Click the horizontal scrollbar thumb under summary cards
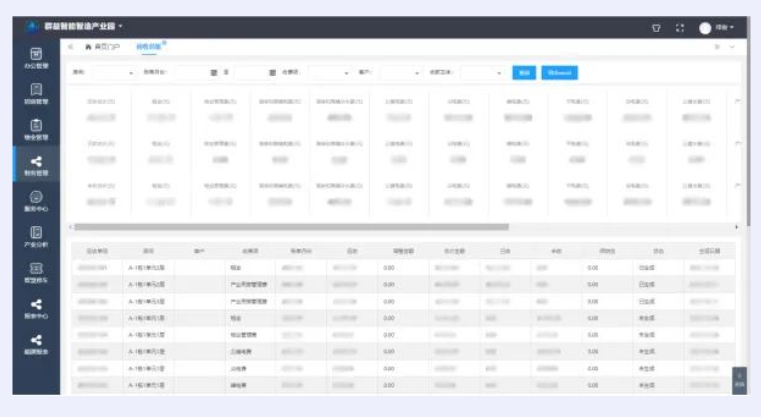This screenshot has width=761, height=417. (x=291, y=227)
